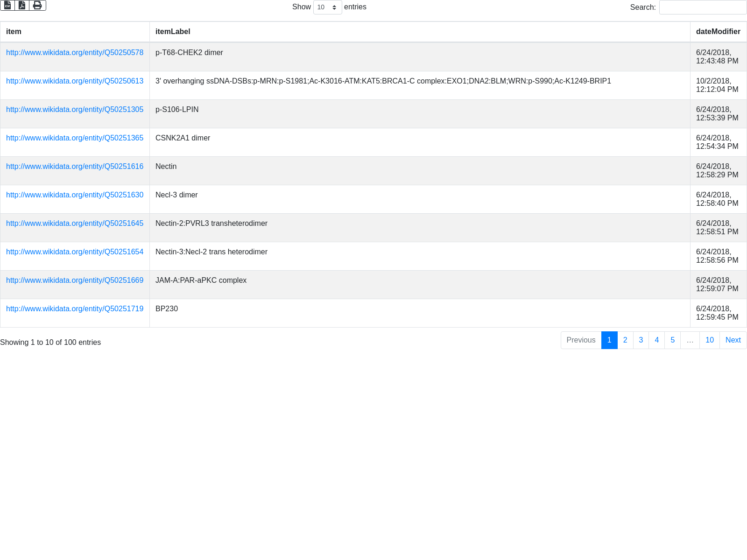
Task: Select date 6/24/2018, 12:54:34 PM
Action: coord(718,142)
